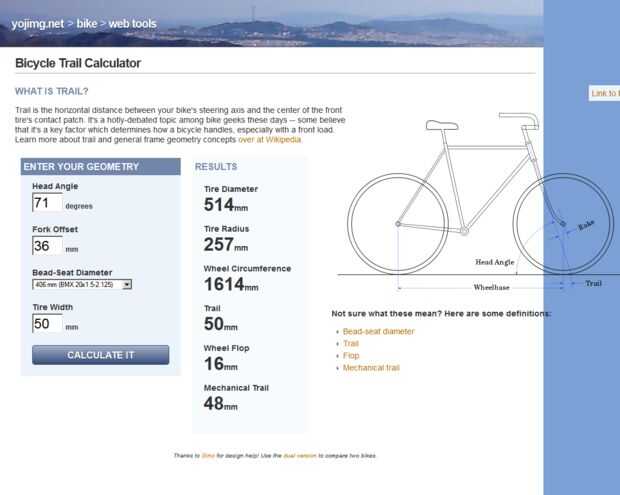
Task: Open the Trail definition link
Action: point(352,344)
